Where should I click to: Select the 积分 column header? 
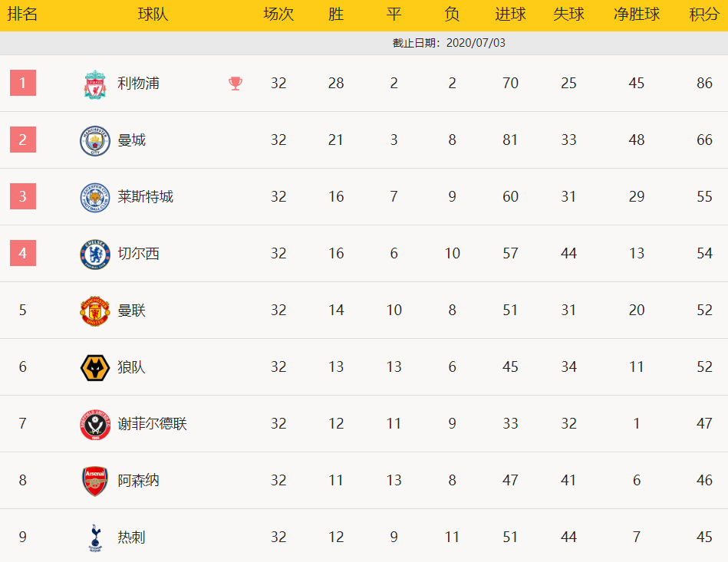tap(704, 15)
